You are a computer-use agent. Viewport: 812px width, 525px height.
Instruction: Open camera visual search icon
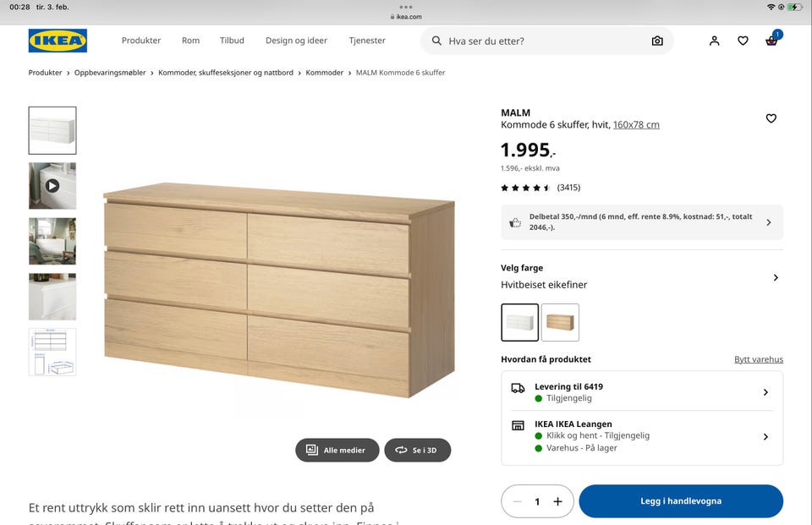[x=657, y=41]
